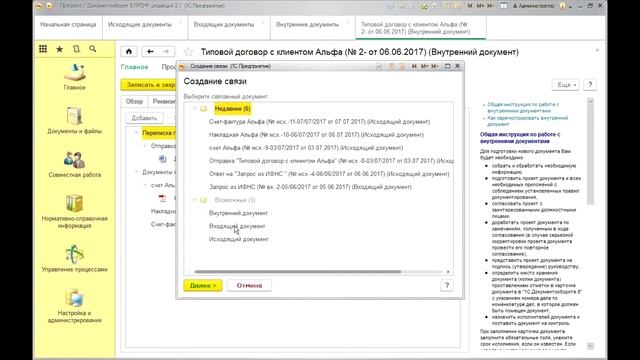Navigate back with left arrow button
640x360 pixels.
(x=150, y=51)
